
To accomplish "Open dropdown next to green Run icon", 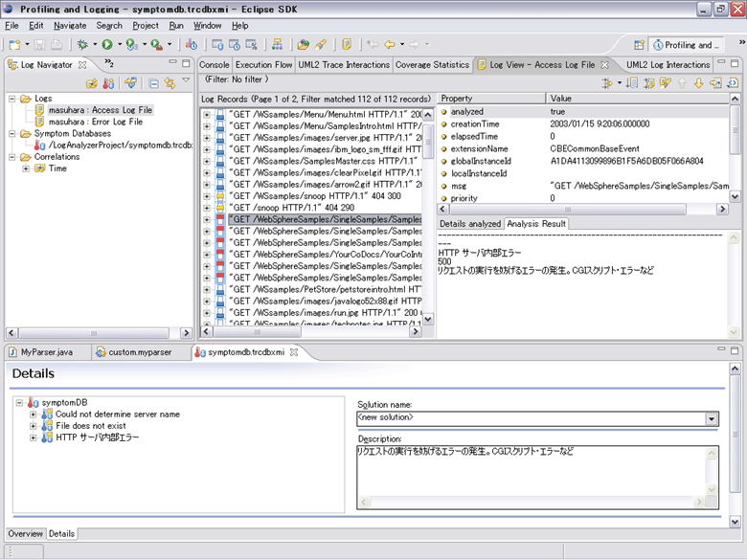I will point(120,45).
